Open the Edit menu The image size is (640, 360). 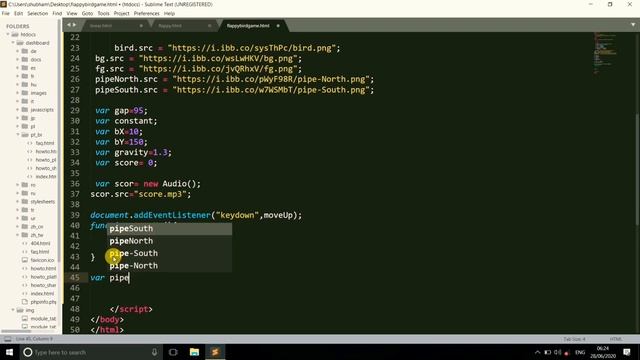18,13
